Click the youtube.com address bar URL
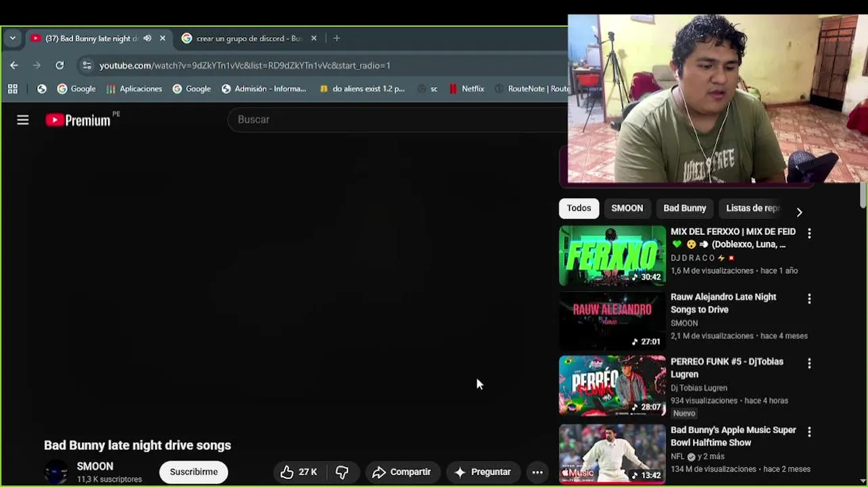Screen dimensions: 868x487 (245, 66)
